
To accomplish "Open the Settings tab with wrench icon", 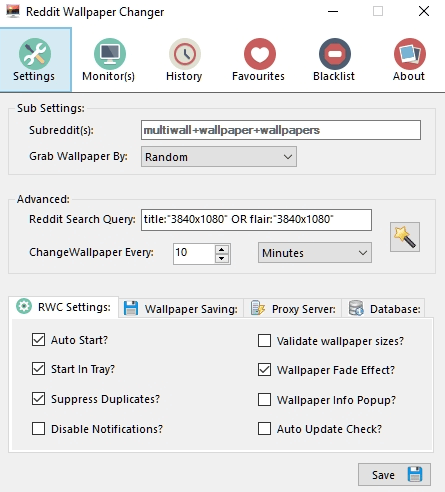I will [35, 60].
